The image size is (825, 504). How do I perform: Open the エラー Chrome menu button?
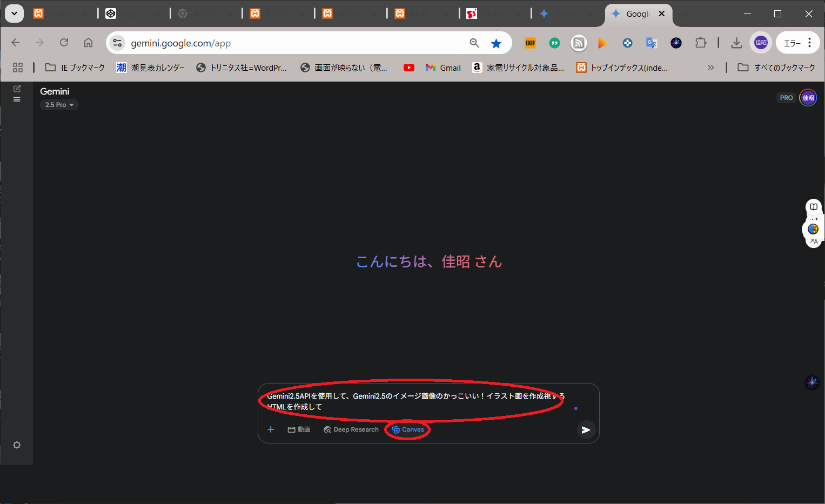[x=798, y=43]
